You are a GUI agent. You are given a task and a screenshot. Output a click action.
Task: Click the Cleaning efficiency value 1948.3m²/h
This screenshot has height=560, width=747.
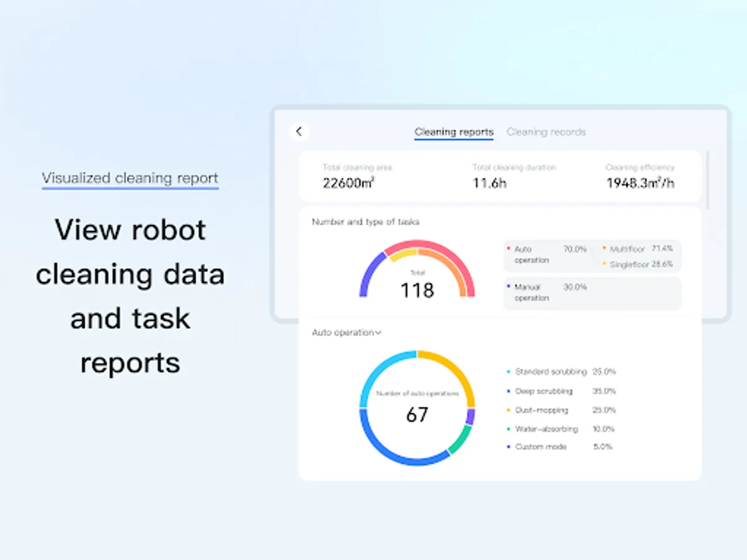click(x=640, y=183)
